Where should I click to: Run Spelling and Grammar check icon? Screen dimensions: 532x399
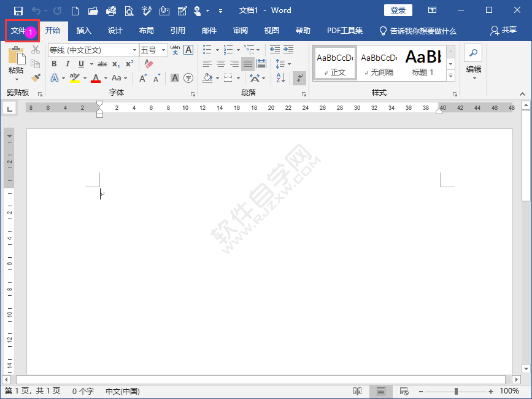(x=146, y=10)
